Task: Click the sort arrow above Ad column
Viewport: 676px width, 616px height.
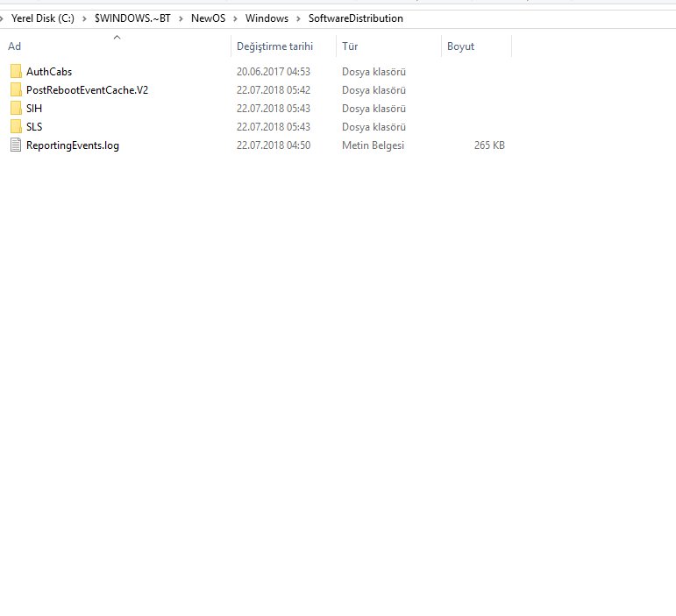Action: 117,38
